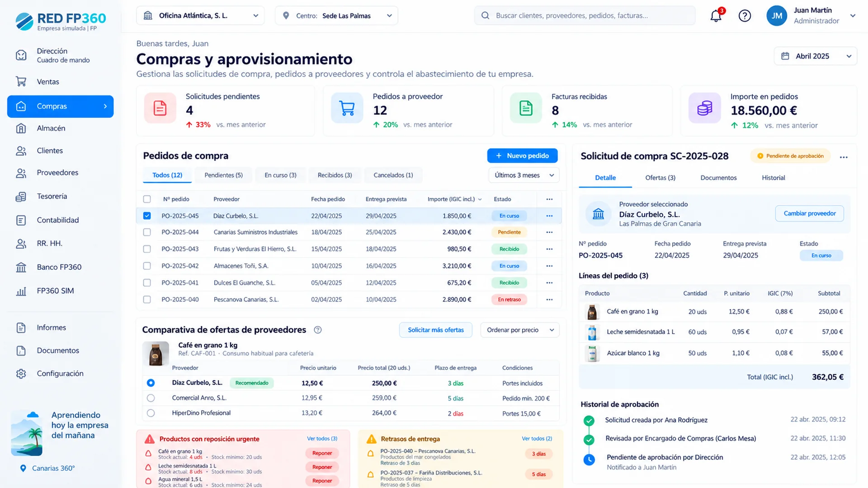Open the Ofertas (3) tab
The height and width of the screenshot is (488, 868).
point(660,178)
